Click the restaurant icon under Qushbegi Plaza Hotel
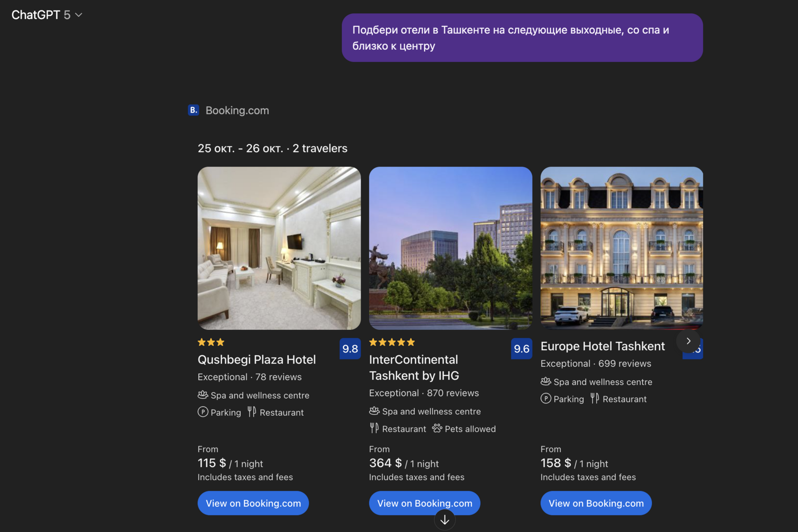Screen dimensions: 798x532 (252, 412)
